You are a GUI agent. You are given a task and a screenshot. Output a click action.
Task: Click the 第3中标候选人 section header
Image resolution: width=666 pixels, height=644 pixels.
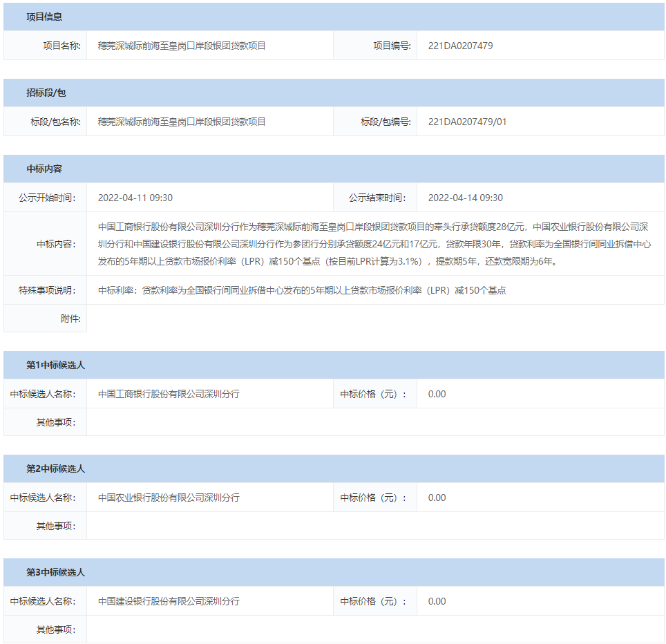(x=55, y=572)
